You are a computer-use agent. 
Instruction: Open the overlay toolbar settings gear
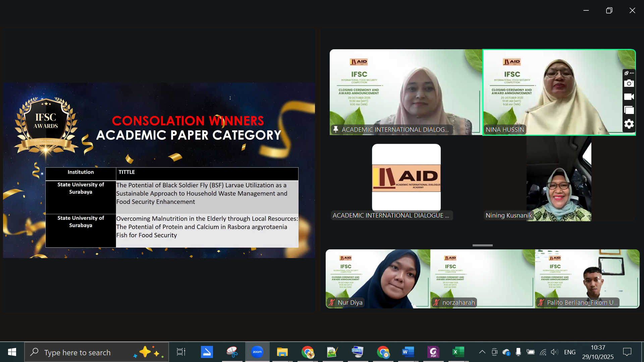click(x=629, y=124)
